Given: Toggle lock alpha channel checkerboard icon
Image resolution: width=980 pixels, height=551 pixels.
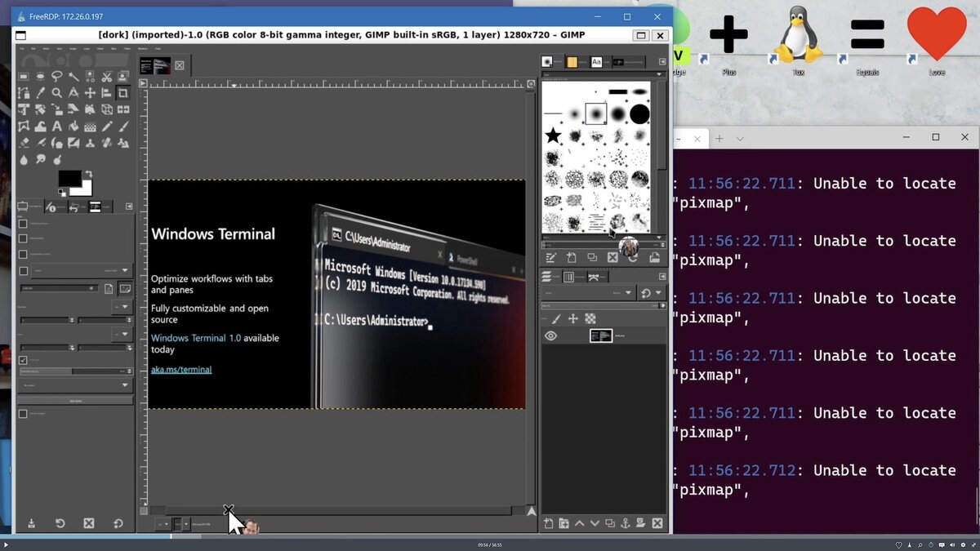Looking at the screenshot, I should pos(590,318).
